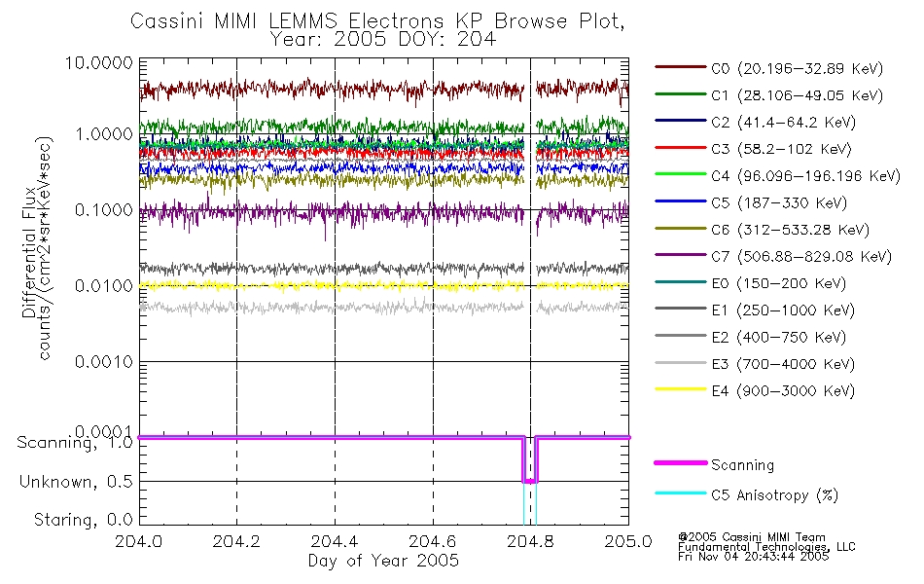Click the Day of Year 2005 axis title
Image resolution: width=924 pixels, height=584 pixels.
click(x=383, y=561)
